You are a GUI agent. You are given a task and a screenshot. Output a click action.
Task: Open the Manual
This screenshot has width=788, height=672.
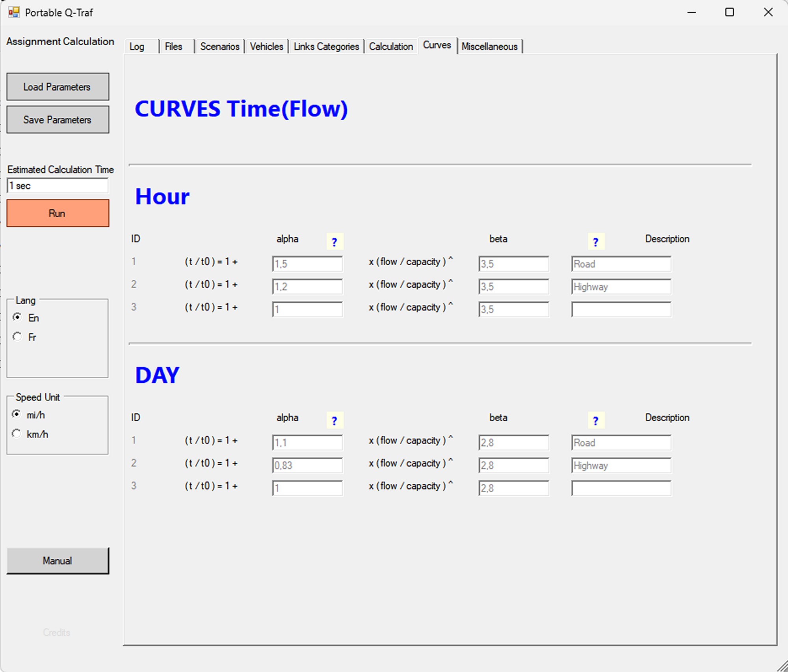(x=58, y=560)
